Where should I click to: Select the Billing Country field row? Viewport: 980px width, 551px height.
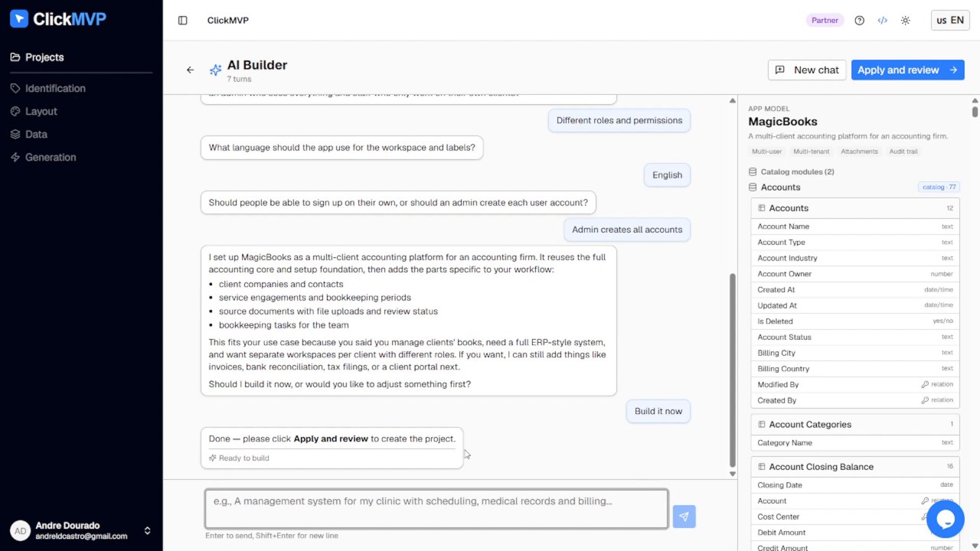[855, 369]
